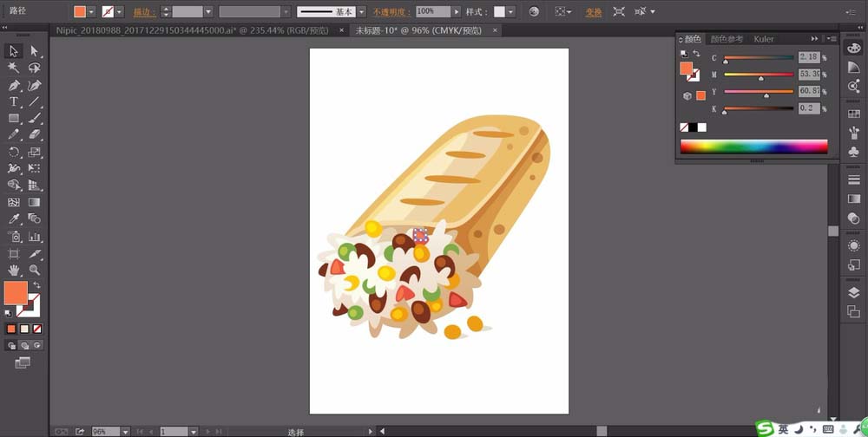Switch to 未标题-10 document tab
This screenshot has width=868, height=437.
click(420, 30)
